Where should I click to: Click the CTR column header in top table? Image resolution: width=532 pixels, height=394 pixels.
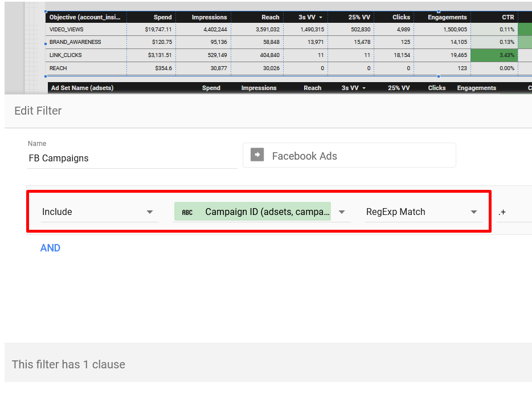pos(508,18)
